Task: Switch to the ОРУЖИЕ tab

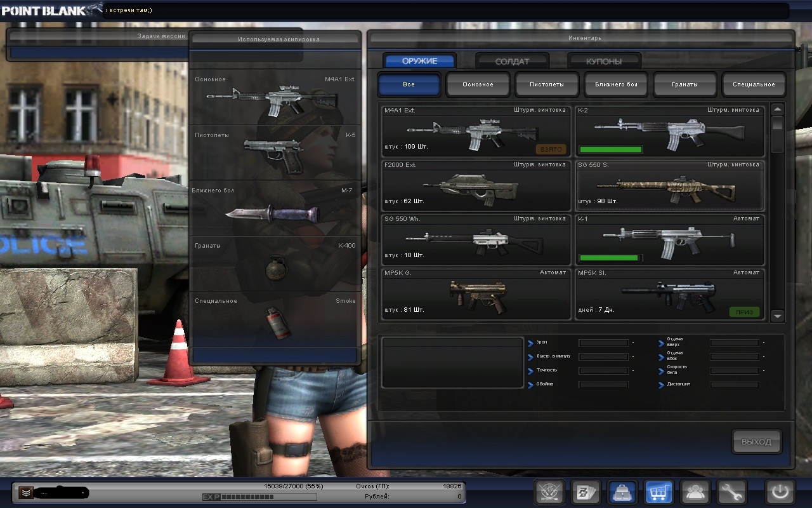Action: point(420,61)
